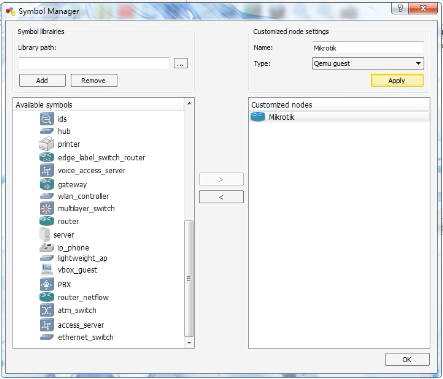Pick the PBX symbol icon

point(46,284)
